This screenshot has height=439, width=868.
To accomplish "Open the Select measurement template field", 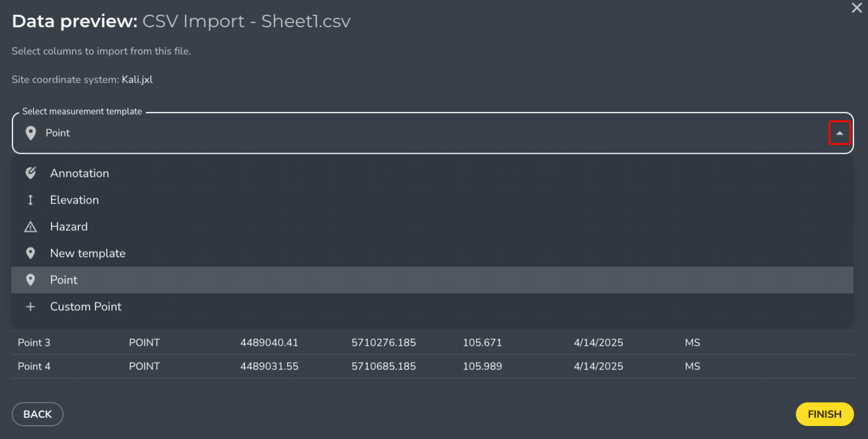I will 432,133.
